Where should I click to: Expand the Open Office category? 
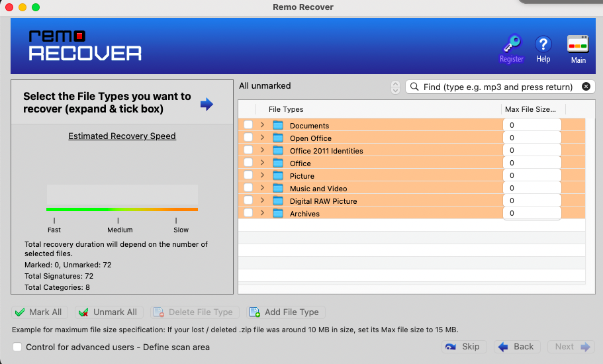coord(262,137)
